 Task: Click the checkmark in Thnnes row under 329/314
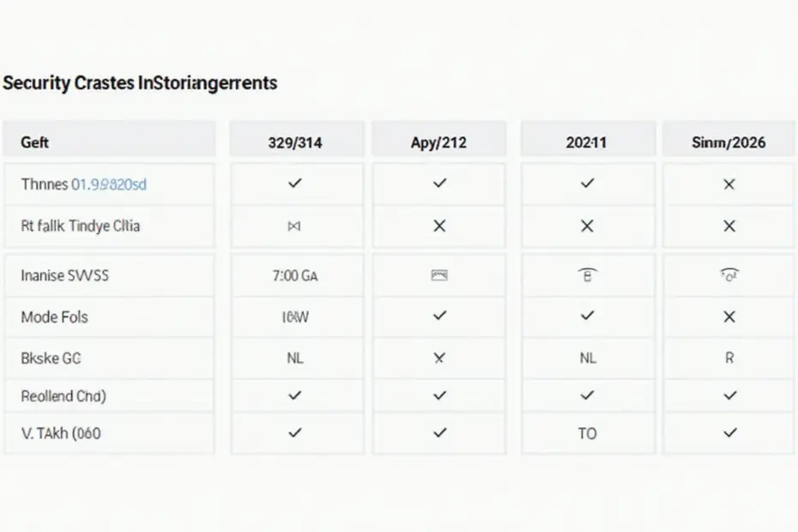[x=294, y=184]
